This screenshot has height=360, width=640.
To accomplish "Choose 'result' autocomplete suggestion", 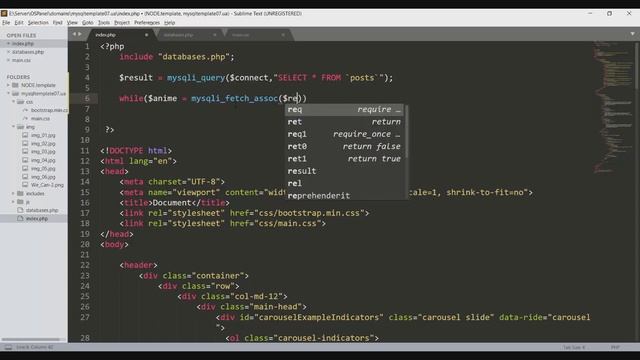I will click(x=344, y=171).
